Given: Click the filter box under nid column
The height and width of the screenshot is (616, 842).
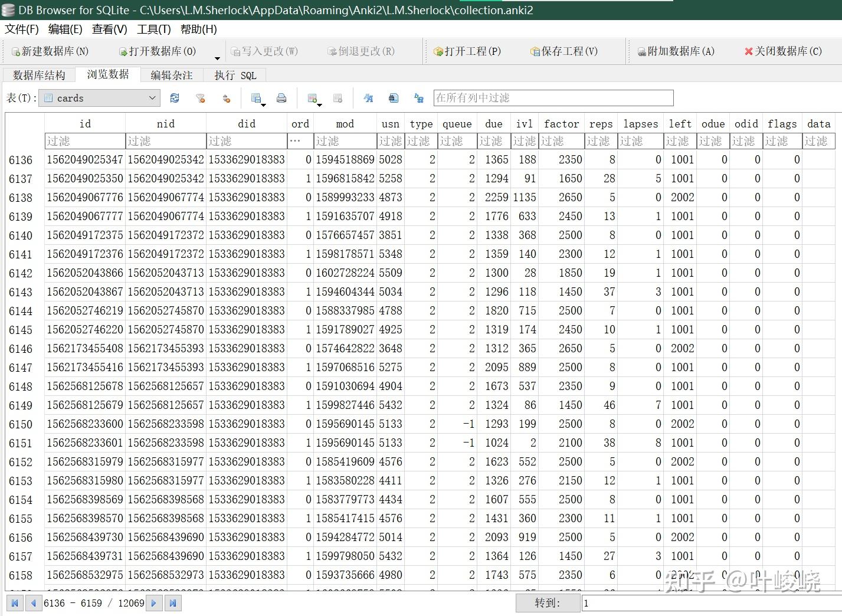Looking at the screenshot, I should 165,141.
